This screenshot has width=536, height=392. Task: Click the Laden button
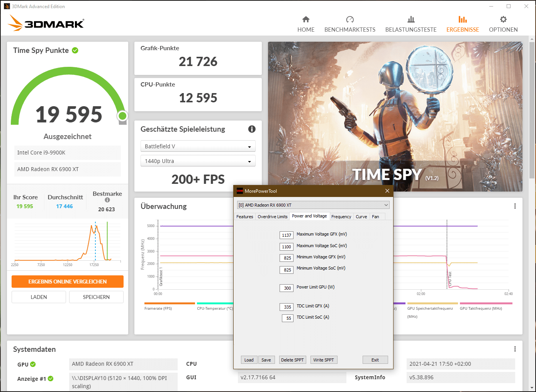[39, 297]
